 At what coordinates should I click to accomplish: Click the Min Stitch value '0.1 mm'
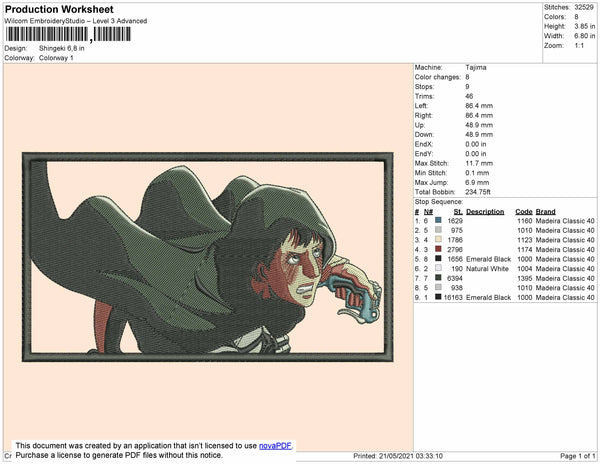(477, 173)
